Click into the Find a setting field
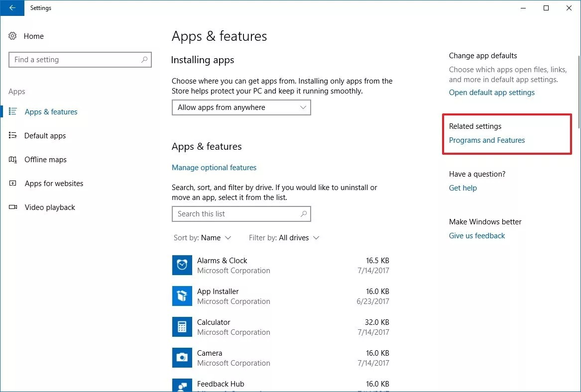The height and width of the screenshot is (392, 581). pyautogui.click(x=80, y=60)
